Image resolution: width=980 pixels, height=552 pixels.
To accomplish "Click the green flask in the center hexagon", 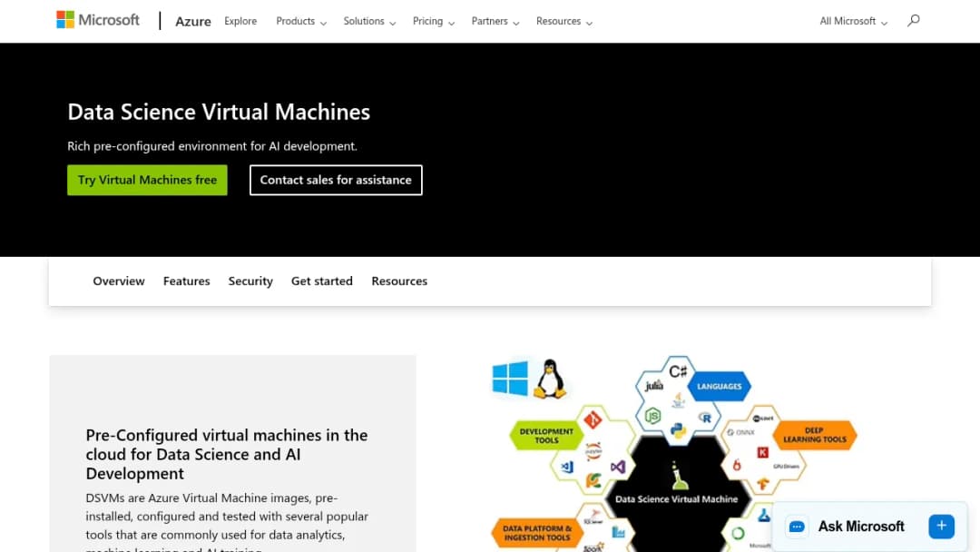I will point(679,476).
